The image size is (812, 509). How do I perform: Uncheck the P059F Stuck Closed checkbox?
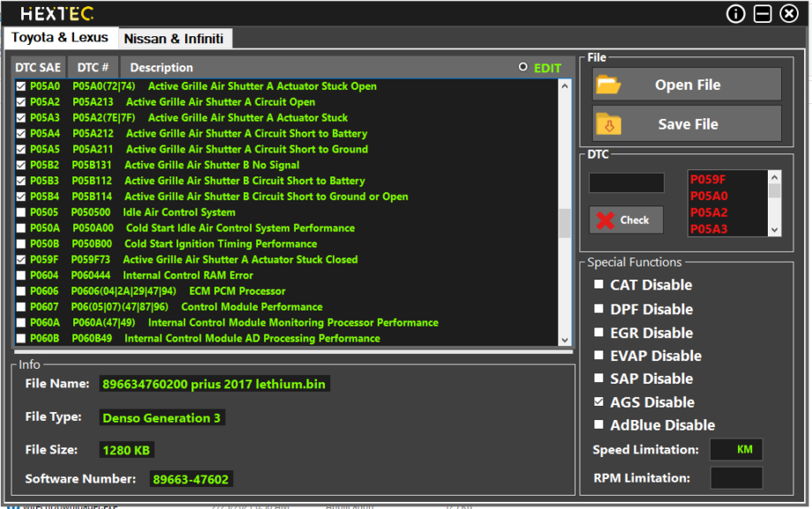20,260
